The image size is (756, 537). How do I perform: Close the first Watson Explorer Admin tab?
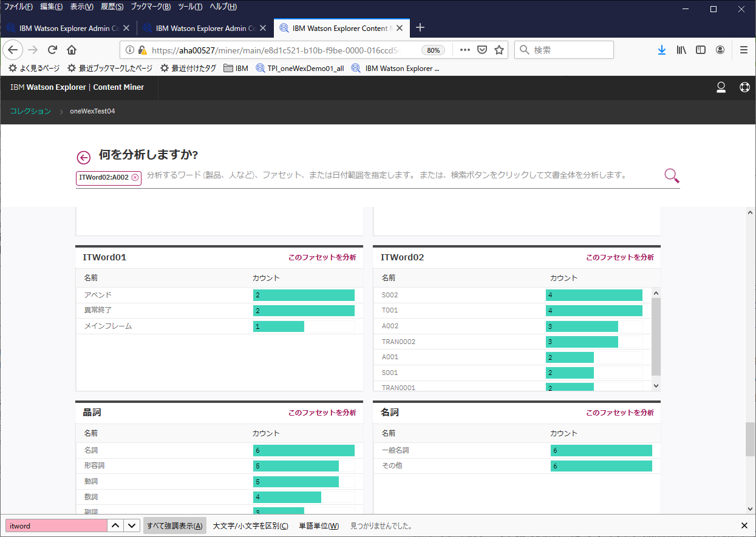tap(126, 29)
